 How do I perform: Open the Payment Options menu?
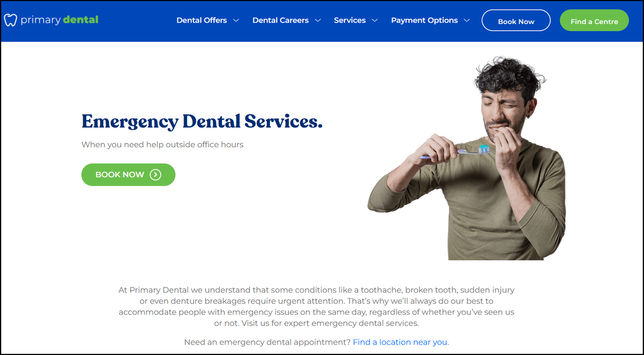tap(424, 20)
